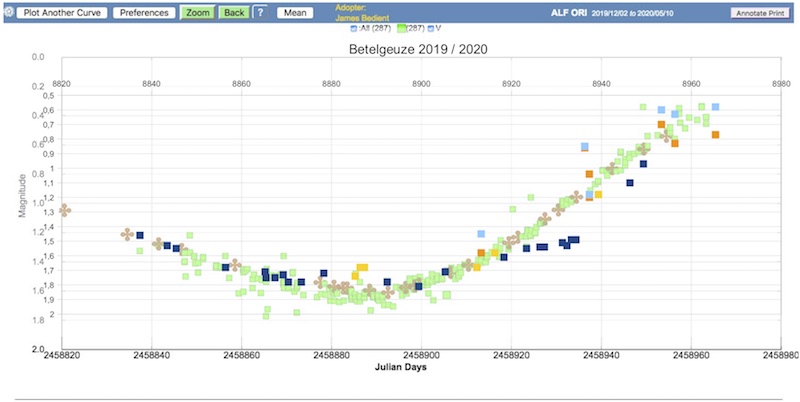Select the rightmost orange square data point
The image size is (800, 402).
pos(715,134)
